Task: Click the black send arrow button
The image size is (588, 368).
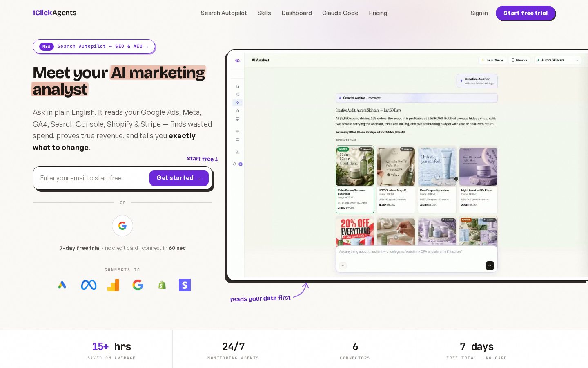Action: (490, 266)
